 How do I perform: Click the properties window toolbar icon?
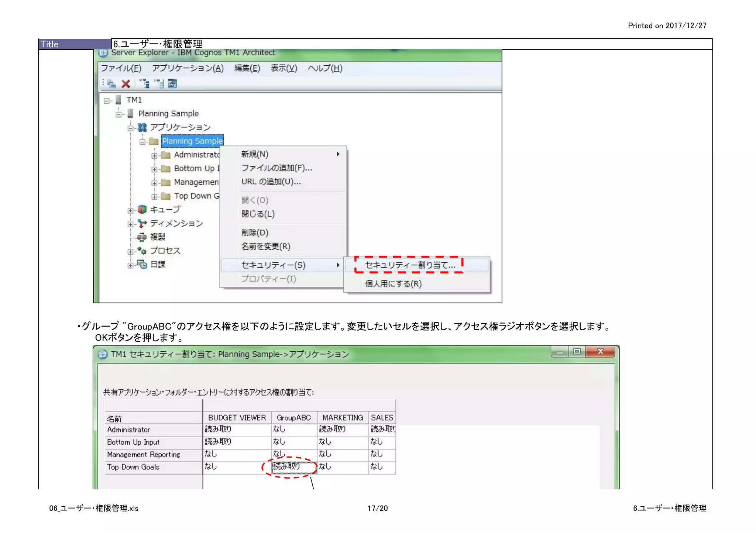pos(172,84)
